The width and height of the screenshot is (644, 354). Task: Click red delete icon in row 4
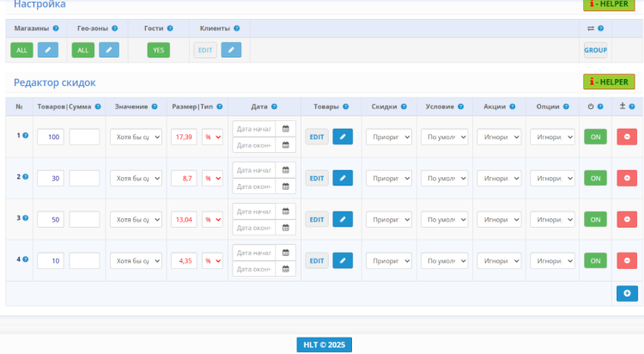pyautogui.click(x=627, y=260)
